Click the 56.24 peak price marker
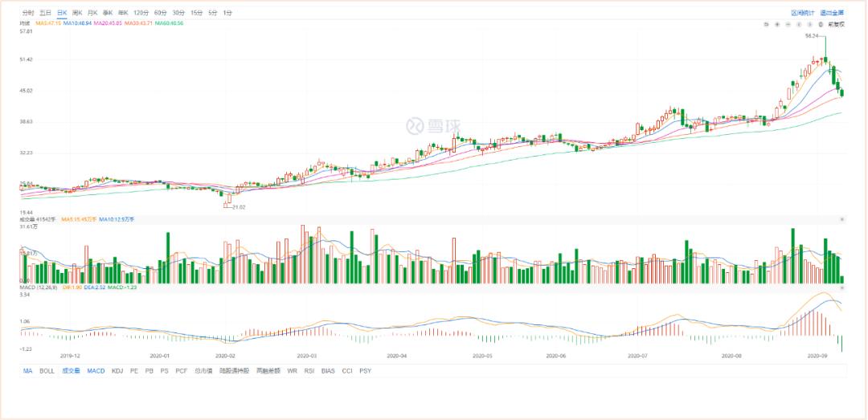The width and height of the screenshot is (868, 420). point(811,36)
